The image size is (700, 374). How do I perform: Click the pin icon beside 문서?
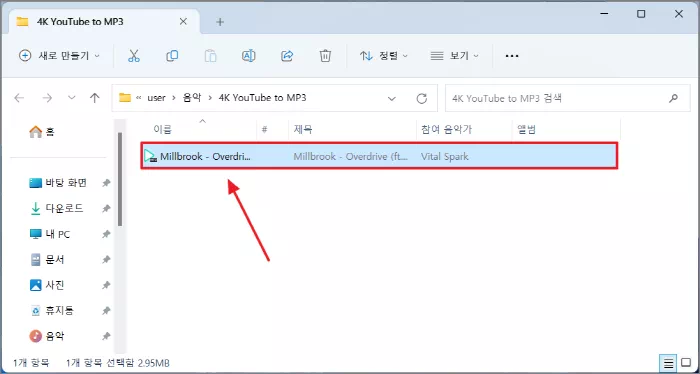tap(106, 260)
